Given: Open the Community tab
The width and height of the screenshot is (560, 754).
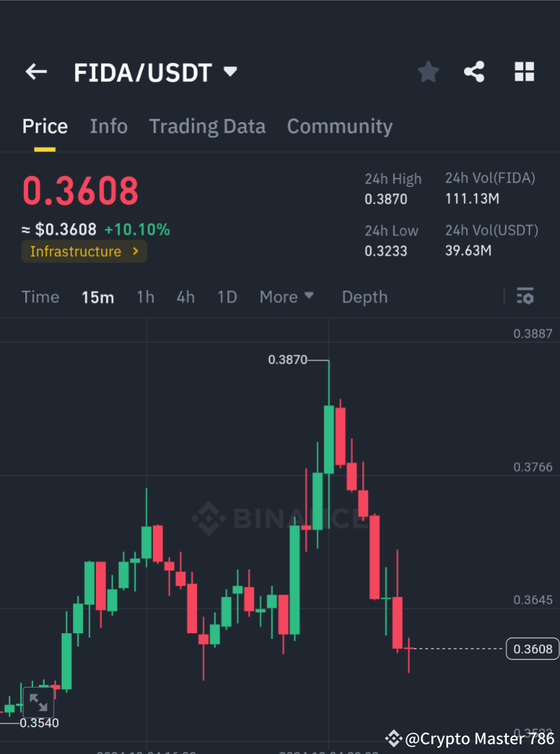Looking at the screenshot, I should [x=339, y=126].
